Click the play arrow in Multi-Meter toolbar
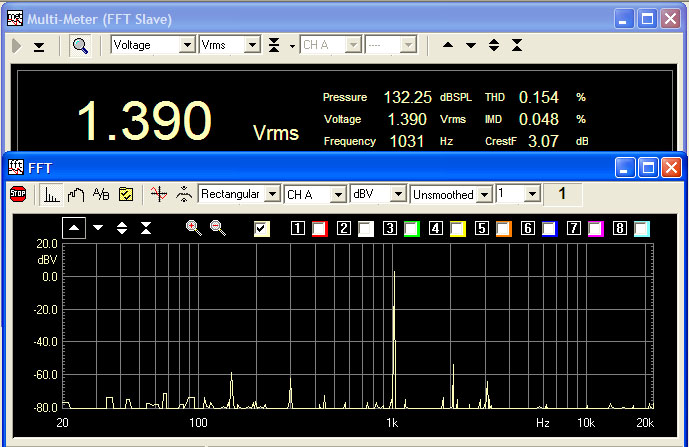Image resolution: width=689 pixels, height=447 pixels. [x=16, y=46]
